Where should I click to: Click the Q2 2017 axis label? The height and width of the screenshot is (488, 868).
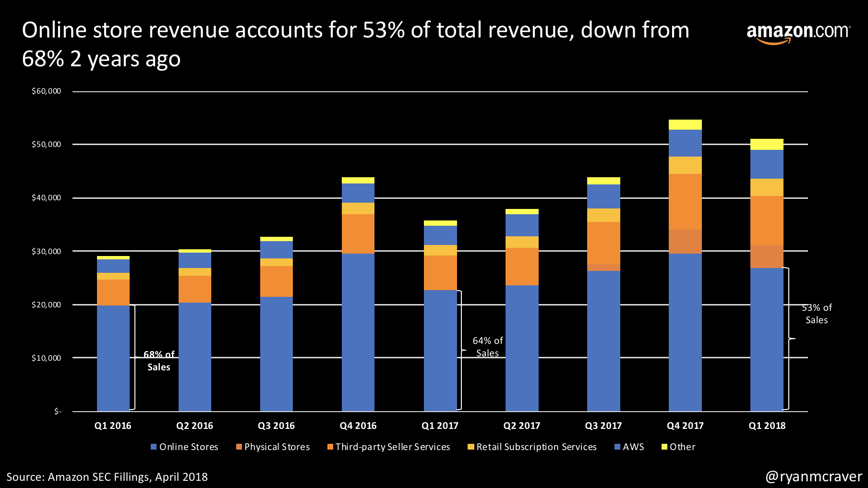(x=521, y=426)
